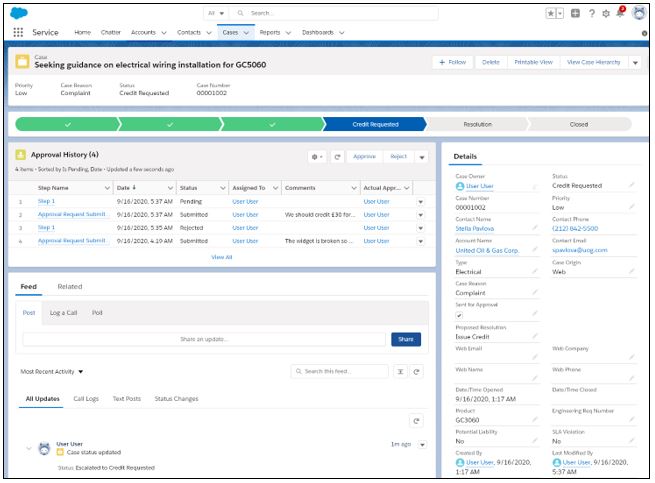Open the global actions plus icon
The height and width of the screenshot is (483, 655).
[x=575, y=13]
